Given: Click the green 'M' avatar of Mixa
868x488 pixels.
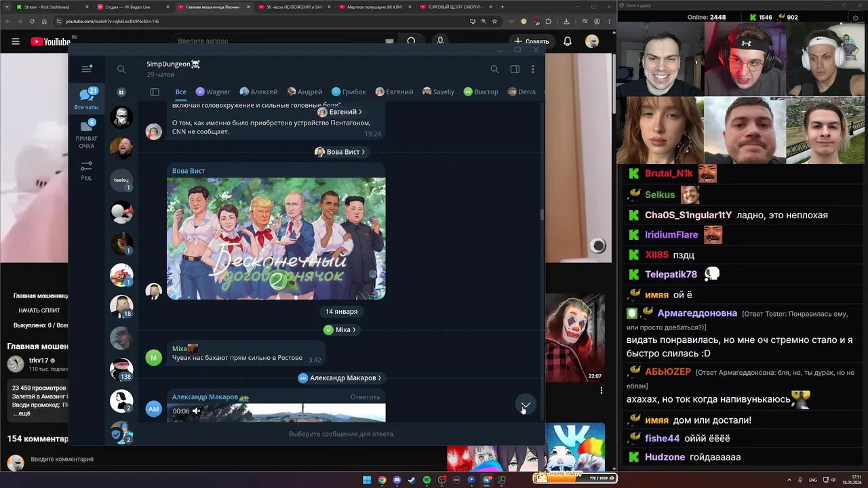Looking at the screenshot, I should click(154, 357).
